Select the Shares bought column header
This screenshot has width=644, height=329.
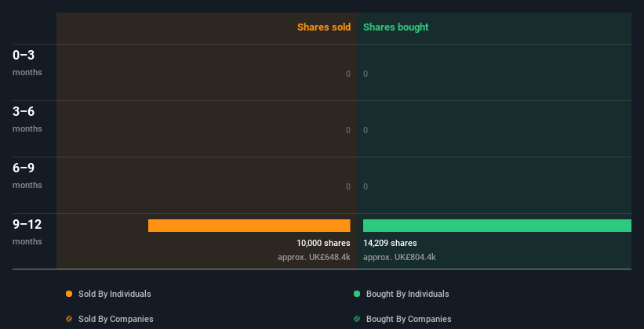pyautogui.click(x=395, y=27)
